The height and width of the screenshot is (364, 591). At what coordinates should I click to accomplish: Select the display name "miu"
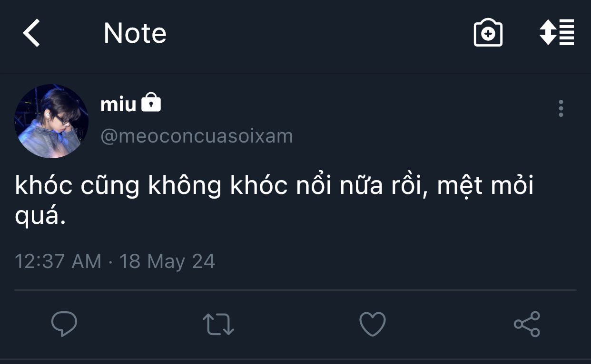(118, 104)
